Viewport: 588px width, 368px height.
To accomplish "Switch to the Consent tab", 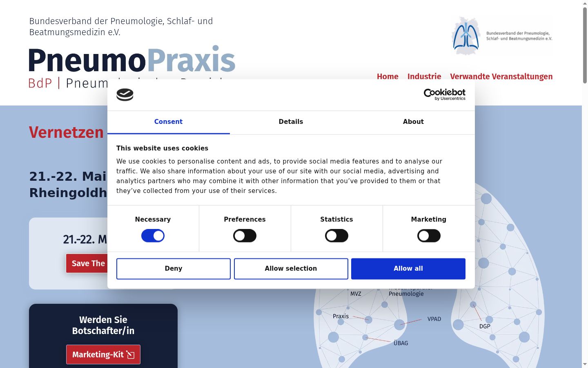I will (x=168, y=122).
